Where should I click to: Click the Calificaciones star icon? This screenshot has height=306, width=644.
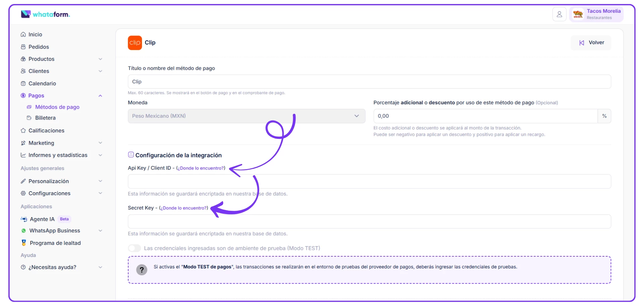[23, 131]
